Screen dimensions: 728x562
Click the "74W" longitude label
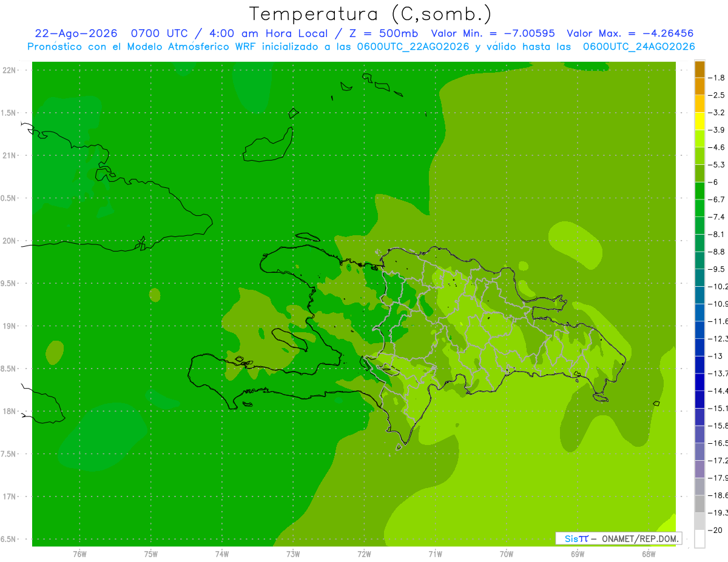coord(222,554)
